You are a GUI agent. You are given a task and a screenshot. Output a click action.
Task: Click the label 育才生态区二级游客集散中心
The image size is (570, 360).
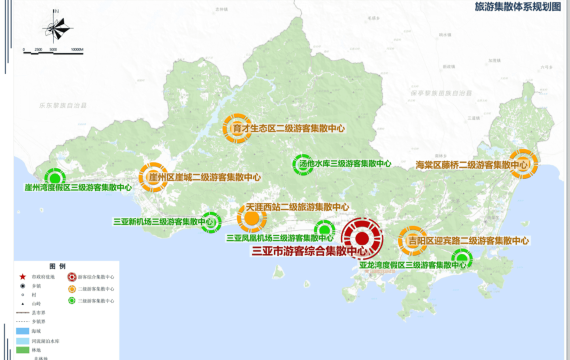289,128
